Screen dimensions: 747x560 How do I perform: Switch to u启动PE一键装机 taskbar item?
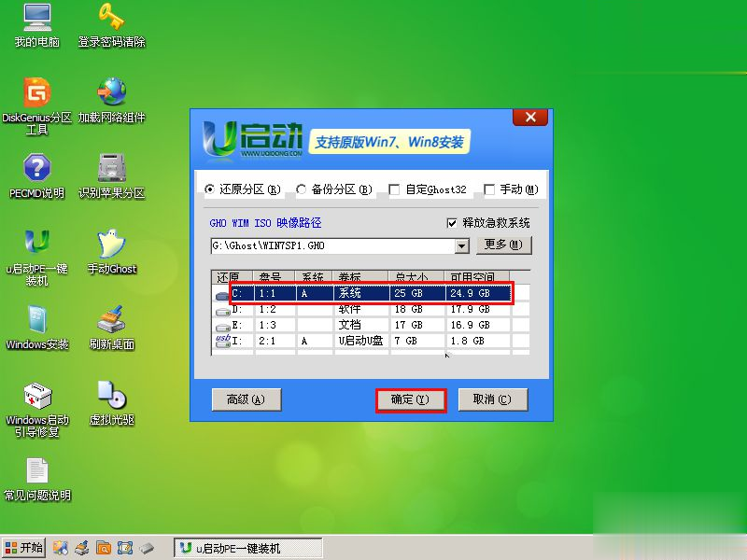(247, 548)
